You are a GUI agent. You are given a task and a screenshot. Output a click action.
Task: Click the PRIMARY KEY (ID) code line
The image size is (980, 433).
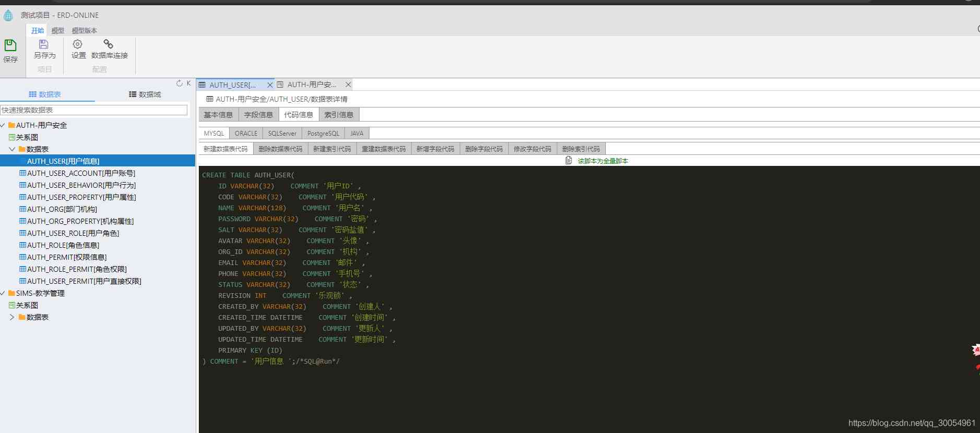pyautogui.click(x=250, y=351)
